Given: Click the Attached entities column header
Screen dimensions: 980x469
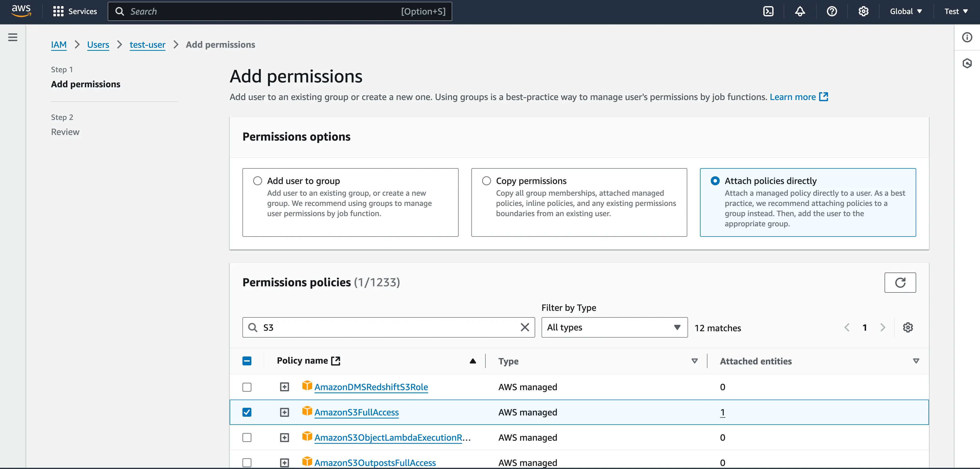Looking at the screenshot, I should coord(755,361).
